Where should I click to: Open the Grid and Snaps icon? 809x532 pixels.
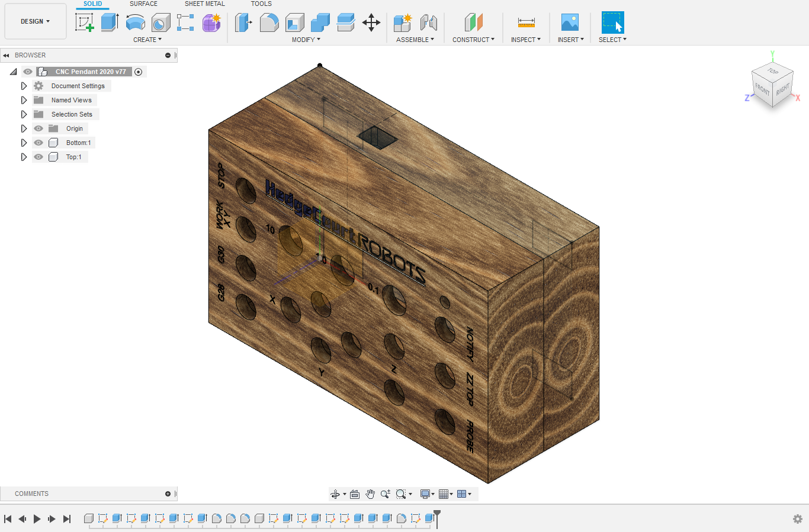point(443,494)
